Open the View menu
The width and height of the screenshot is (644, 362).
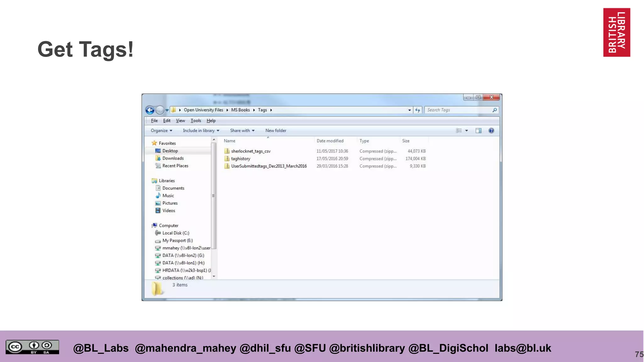(180, 121)
